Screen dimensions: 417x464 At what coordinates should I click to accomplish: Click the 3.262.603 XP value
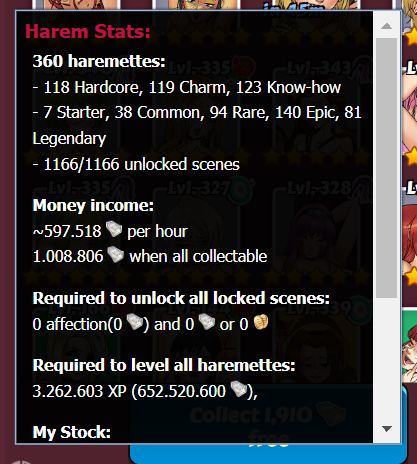[x=79, y=391]
